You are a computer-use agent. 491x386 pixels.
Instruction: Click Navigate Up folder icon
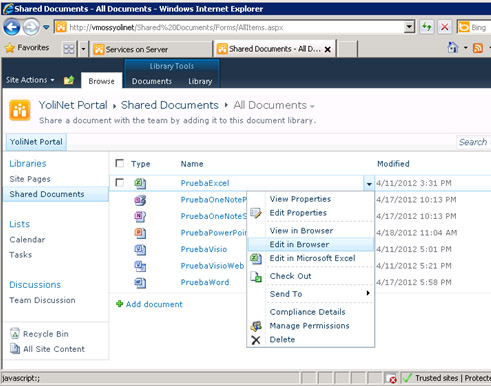(x=69, y=80)
